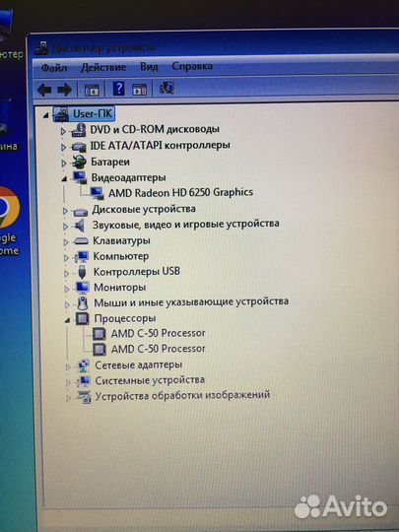Open the Файл menu
399x532 pixels.
(x=54, y=68)
